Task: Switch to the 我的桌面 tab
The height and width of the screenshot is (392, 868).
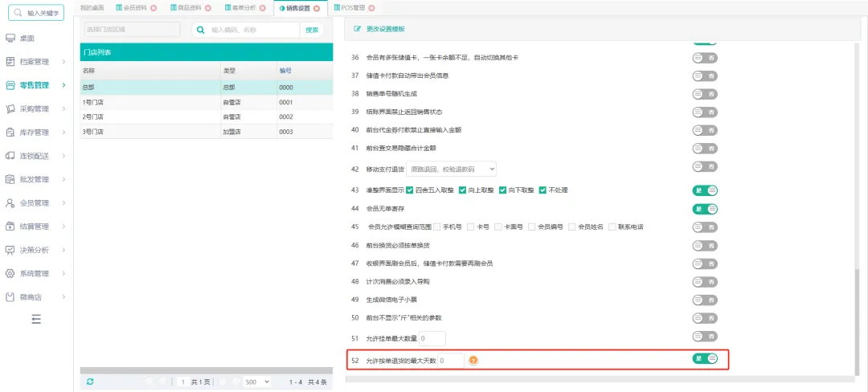Action: tap(92, 8)
